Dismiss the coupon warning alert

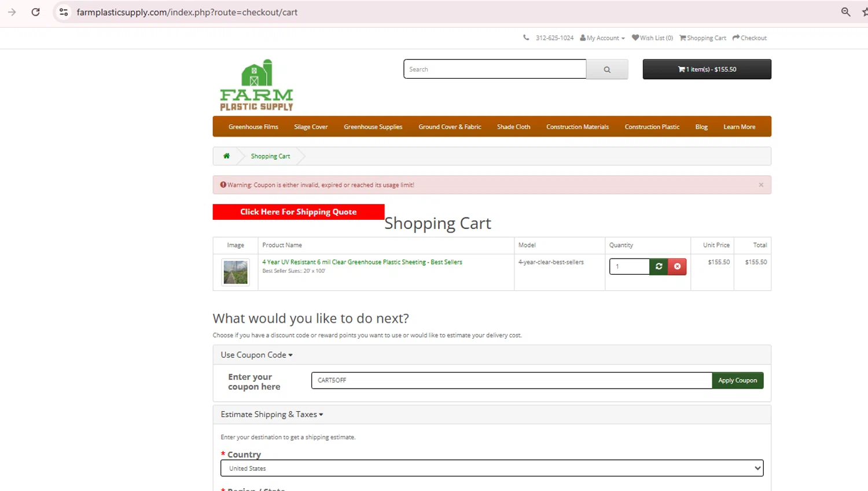(x=761, y=185)
